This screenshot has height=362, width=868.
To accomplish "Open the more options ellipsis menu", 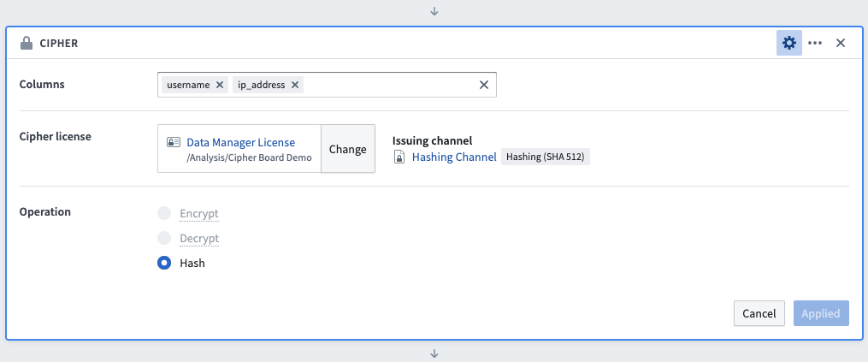I will (815, 43).
